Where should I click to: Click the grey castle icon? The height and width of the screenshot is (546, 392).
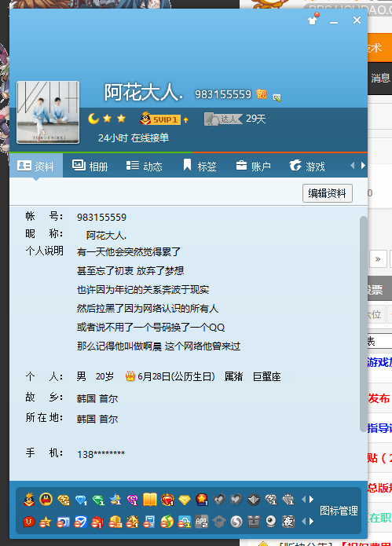click(x=254, y=522)
